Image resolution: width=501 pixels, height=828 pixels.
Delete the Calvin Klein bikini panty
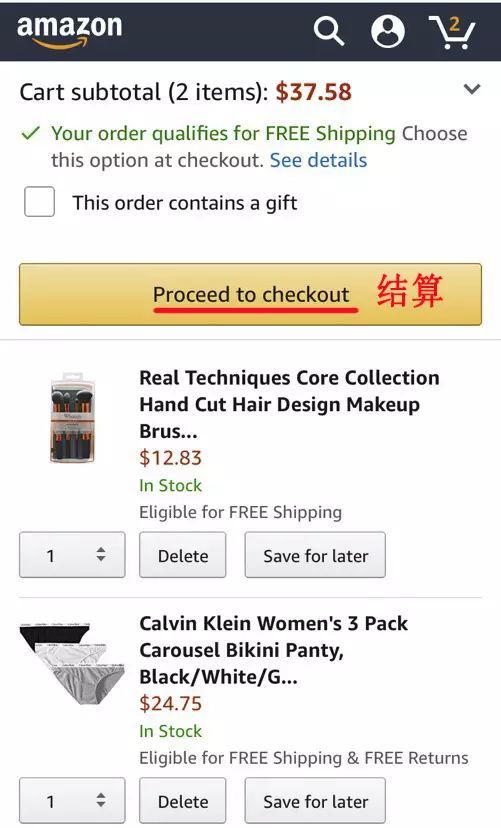(183, 800)
